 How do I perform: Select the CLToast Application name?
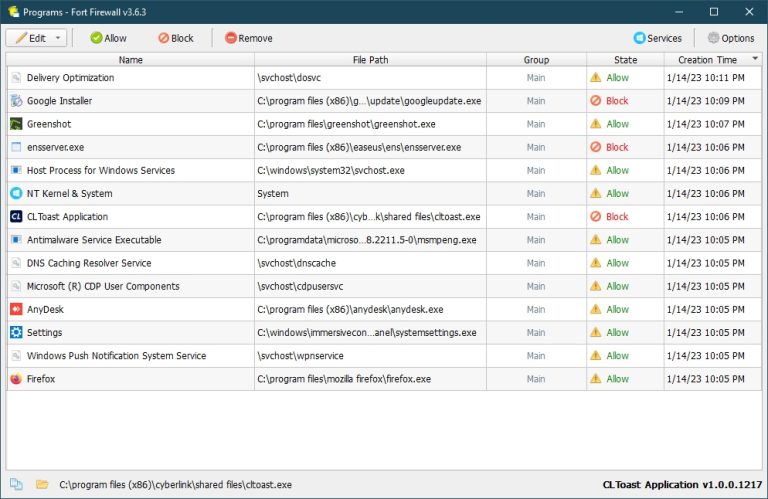point(67,216)
